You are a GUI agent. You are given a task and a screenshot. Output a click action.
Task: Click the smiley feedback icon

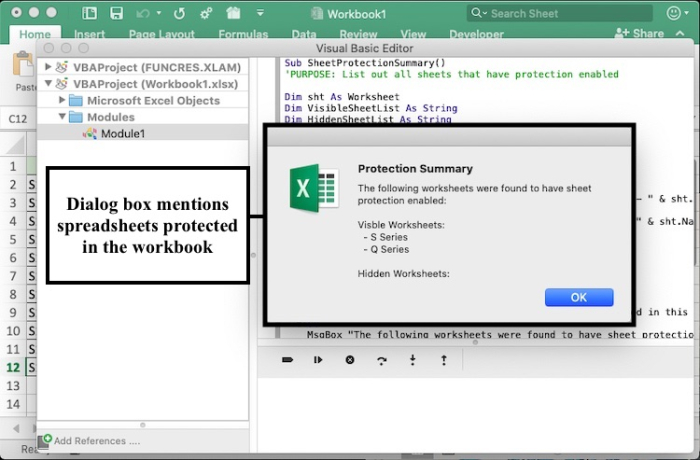click(673, 13)
